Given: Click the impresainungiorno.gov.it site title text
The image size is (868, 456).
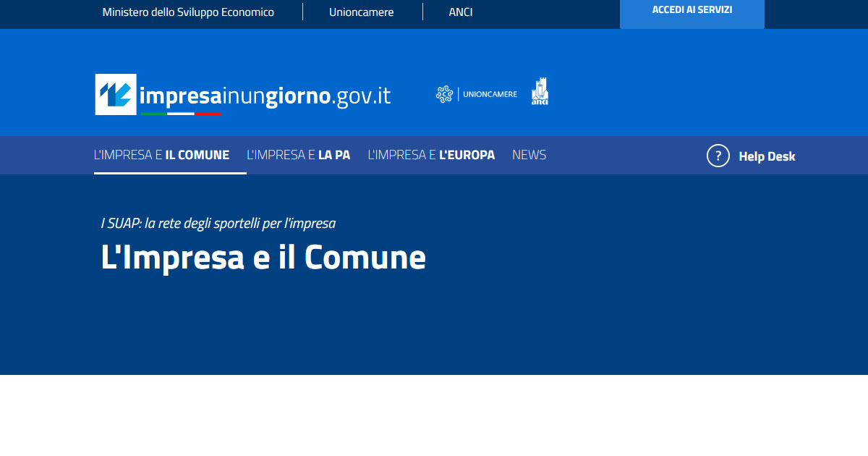Looking at the screenshot, I should click(265, 96).
